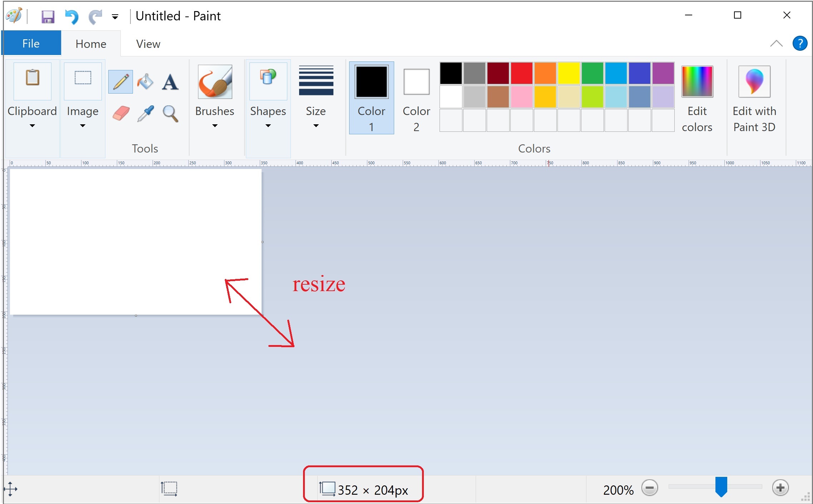Select the Eraser tool

[121, 114]
